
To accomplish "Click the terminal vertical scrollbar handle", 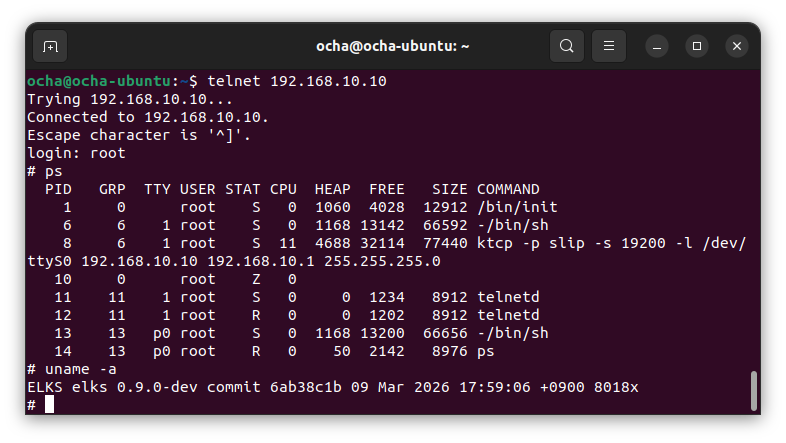I will (x=753, y=390).
